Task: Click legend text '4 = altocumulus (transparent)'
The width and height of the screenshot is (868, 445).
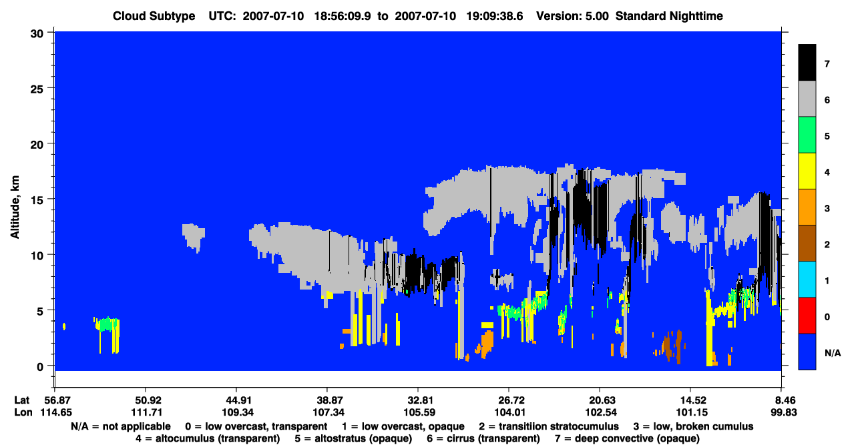Action: pos(208,438)
